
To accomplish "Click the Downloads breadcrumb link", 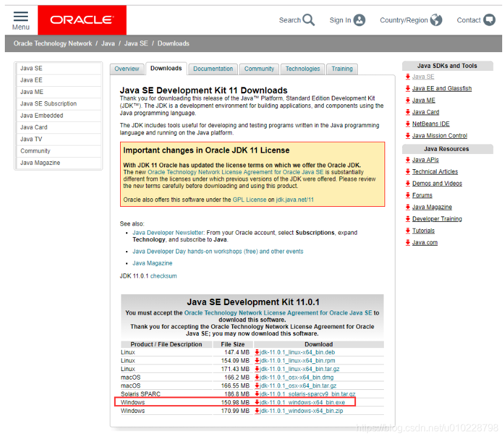I will 173,44.
